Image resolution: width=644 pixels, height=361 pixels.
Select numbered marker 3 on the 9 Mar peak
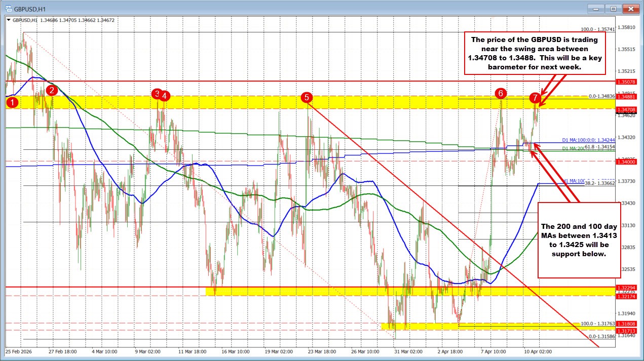157,94
